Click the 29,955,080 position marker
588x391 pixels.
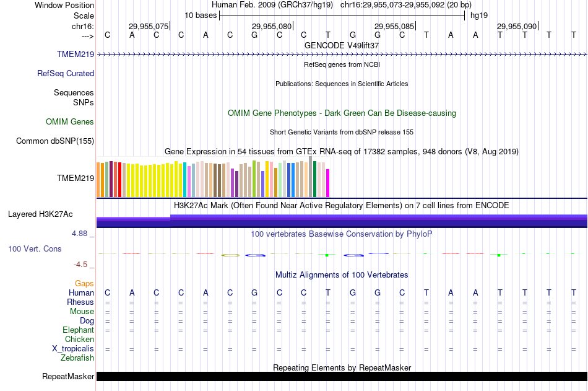pyautogui.click(x=272, y=26)
